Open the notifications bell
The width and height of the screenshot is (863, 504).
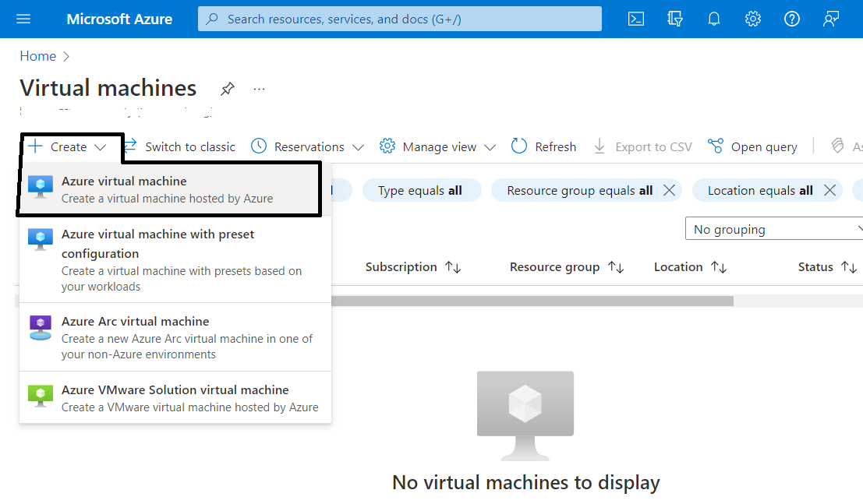pos(714,19)
